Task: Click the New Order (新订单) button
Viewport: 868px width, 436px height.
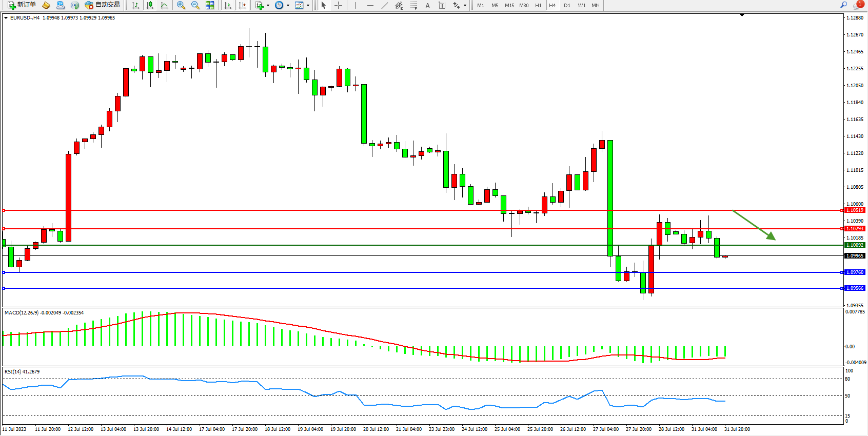Action: pyautogui.click(x=22, y=5)
